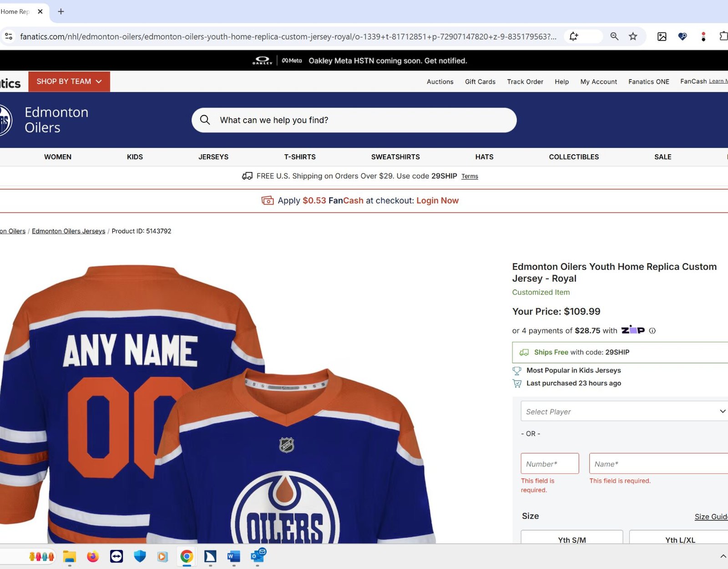Open the KIDS menu
728x569 pixels.
pos(135,157)
